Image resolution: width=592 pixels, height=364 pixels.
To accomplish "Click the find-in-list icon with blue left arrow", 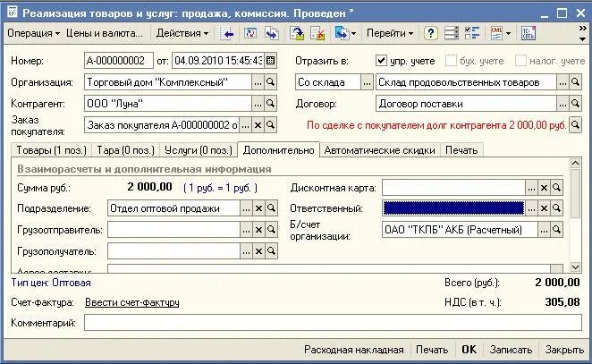I will pyautogui.click(x=227, y=34).
